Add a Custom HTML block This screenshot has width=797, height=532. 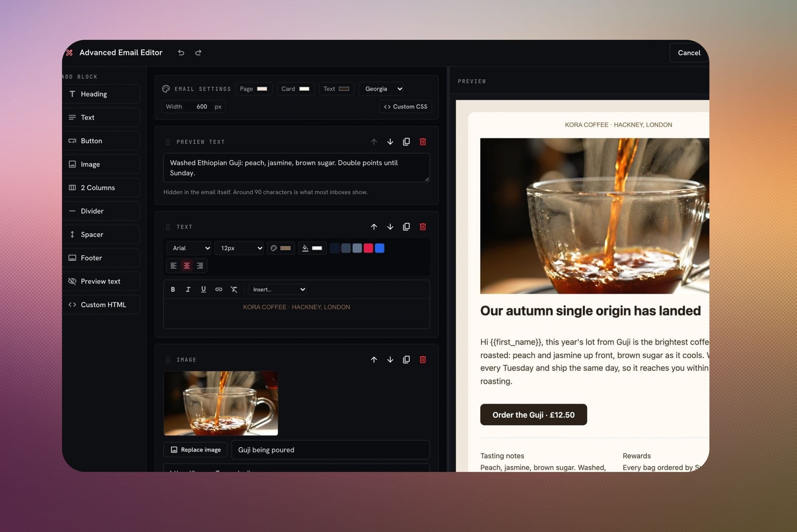click(x=101, y=305)
